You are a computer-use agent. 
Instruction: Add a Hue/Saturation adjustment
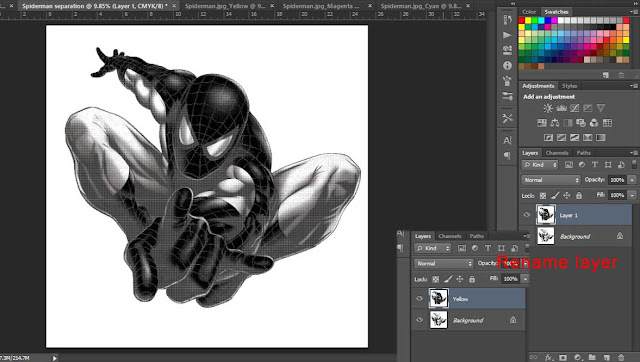(542, 123)
